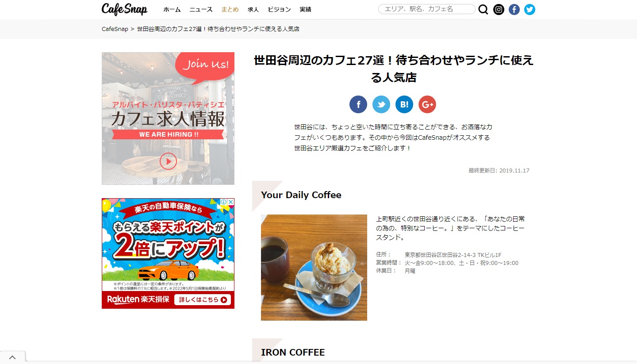Open the 求人 menu item

click(x=253, y=9)
